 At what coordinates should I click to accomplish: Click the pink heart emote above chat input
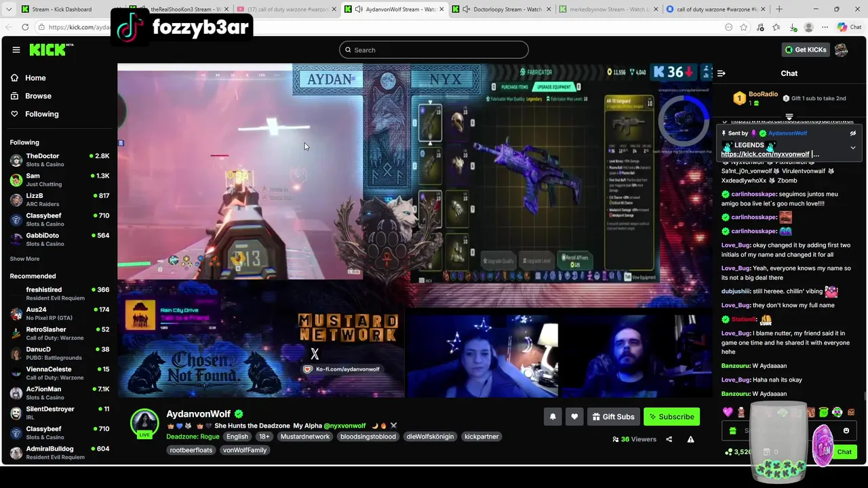click(728, 412)
